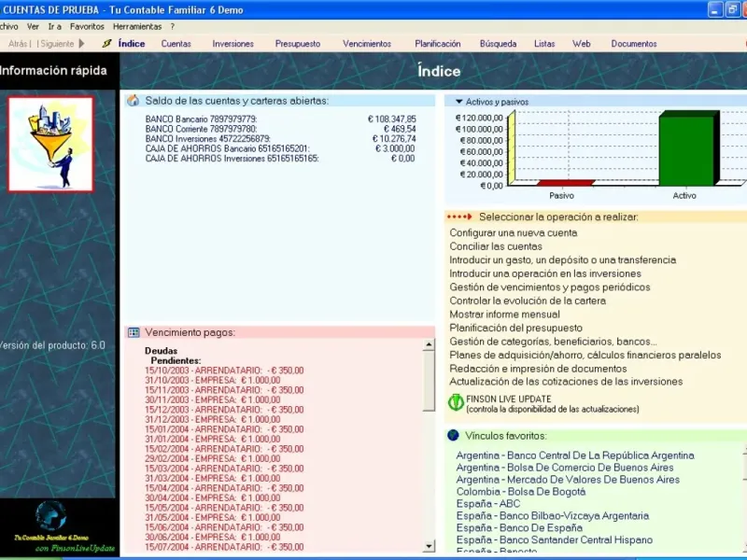Screen dimensions: 747x560
Task: Open Planificación del presupuesto
Action: [516, 329]
